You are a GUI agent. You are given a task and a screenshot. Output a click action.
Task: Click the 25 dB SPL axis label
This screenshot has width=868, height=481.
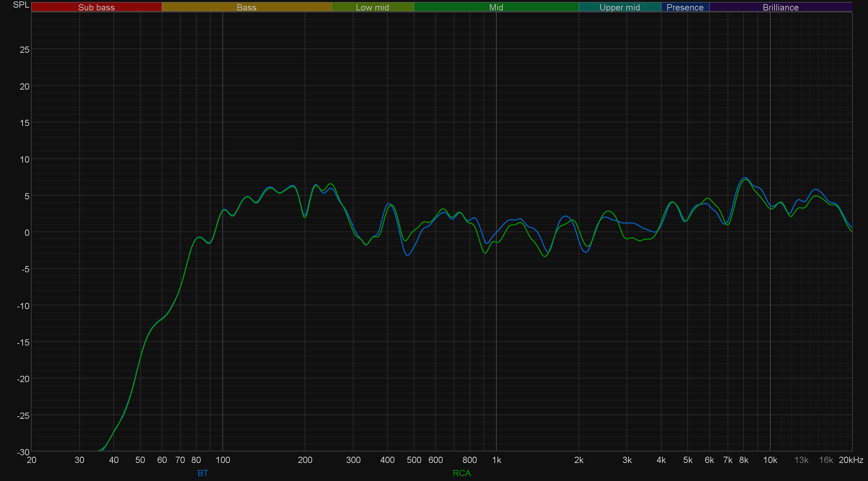tap(25, 50)
